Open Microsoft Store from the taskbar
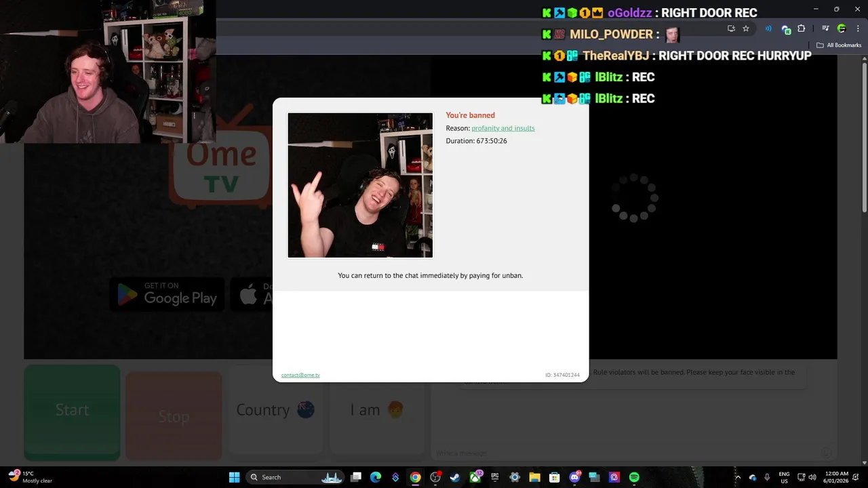 pos(554,477)
